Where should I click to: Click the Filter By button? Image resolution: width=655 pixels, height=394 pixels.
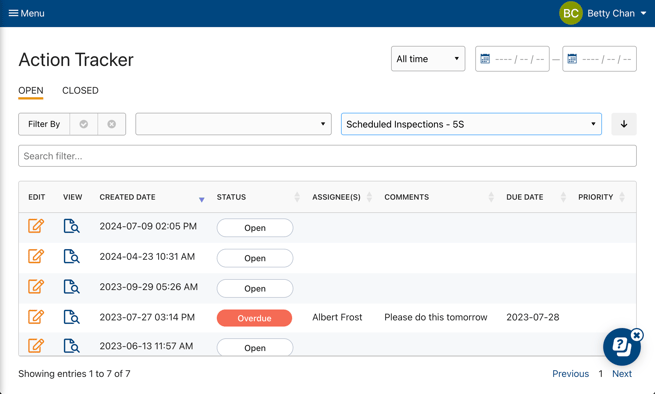[44, 124]
